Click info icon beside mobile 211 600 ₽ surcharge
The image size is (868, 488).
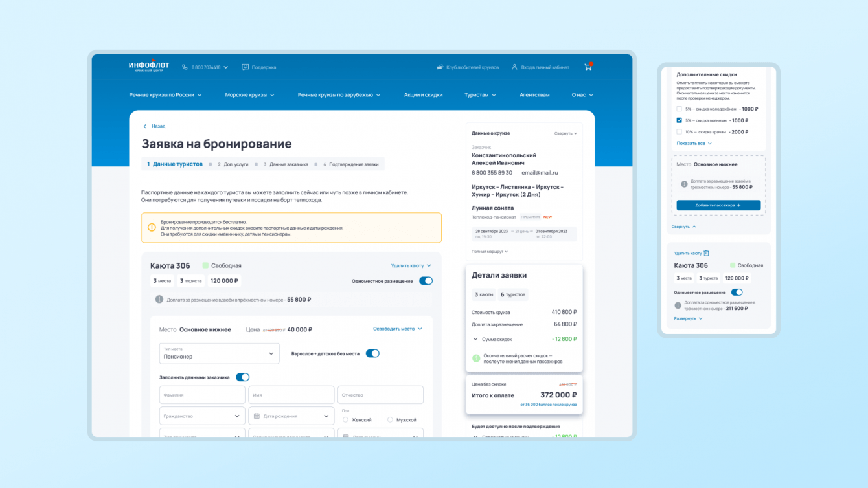pyautogui.click(x=678, y=305)
